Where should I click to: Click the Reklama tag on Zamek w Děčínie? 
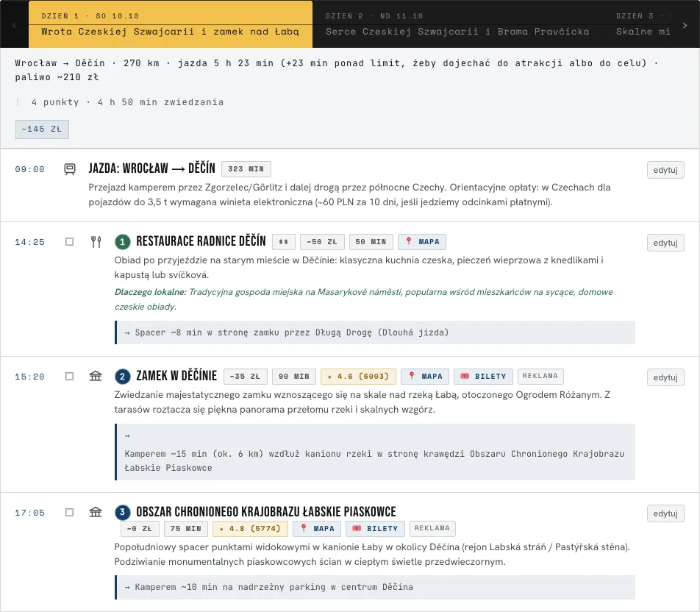[x=540, y=376]
